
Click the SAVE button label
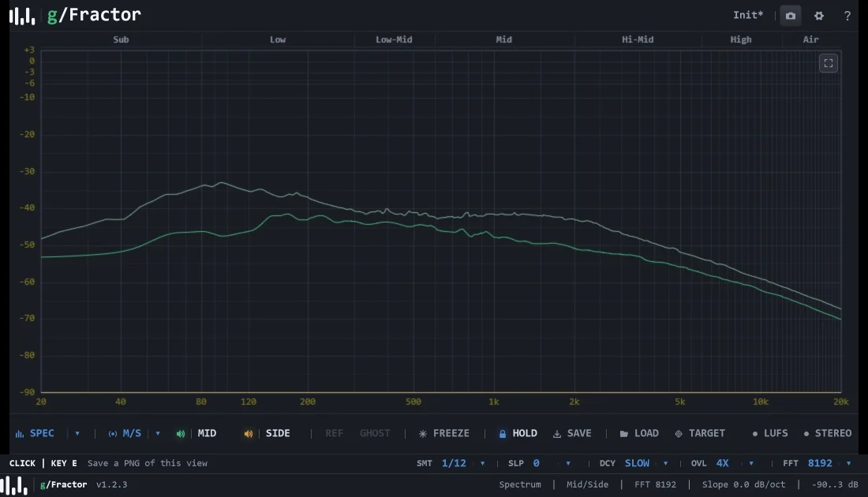click(579, 433)
